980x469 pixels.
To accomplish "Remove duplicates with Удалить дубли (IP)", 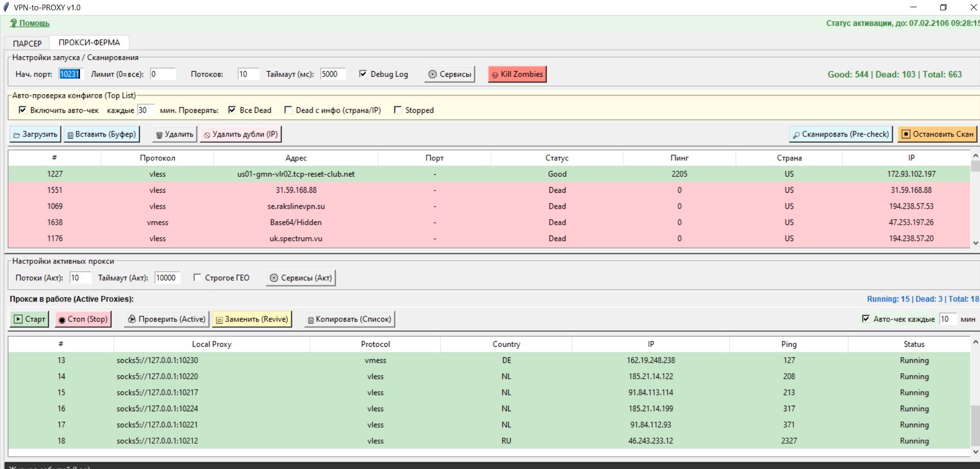I will click(x=240, y=135).
